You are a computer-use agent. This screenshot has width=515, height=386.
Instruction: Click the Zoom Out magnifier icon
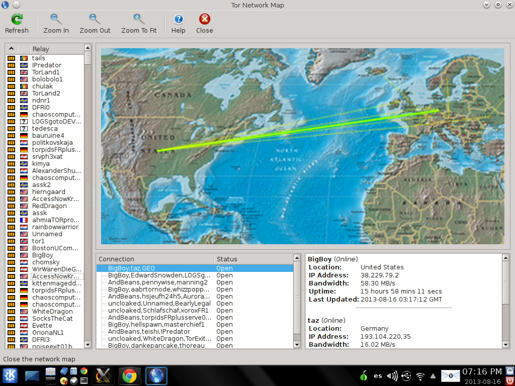click(95, 19)
